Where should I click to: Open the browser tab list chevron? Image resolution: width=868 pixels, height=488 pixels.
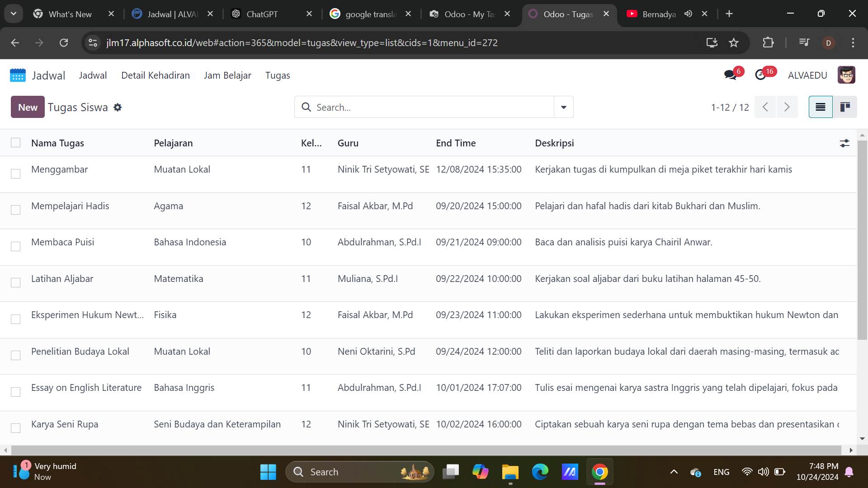click(x=14, y=14)
